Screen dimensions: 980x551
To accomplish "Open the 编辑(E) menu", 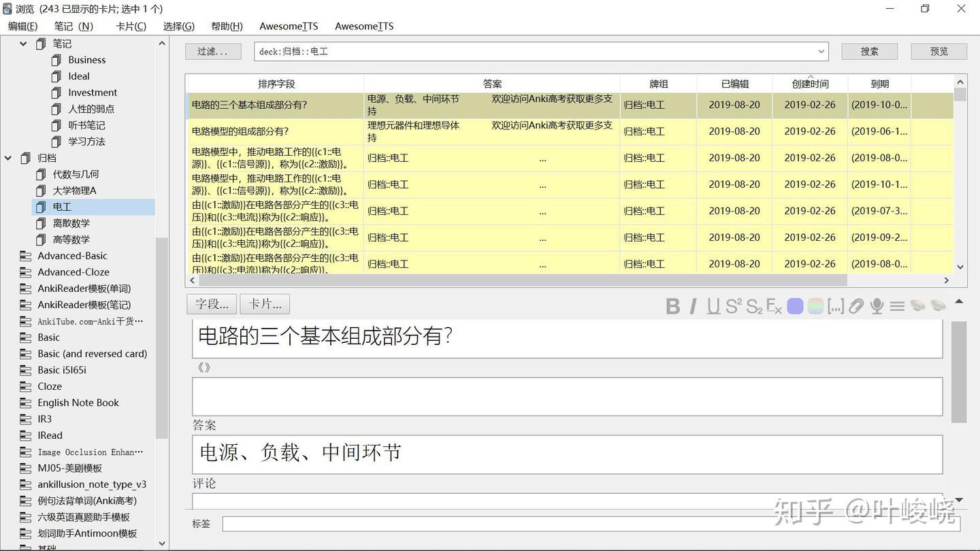I will pos(22,26).
